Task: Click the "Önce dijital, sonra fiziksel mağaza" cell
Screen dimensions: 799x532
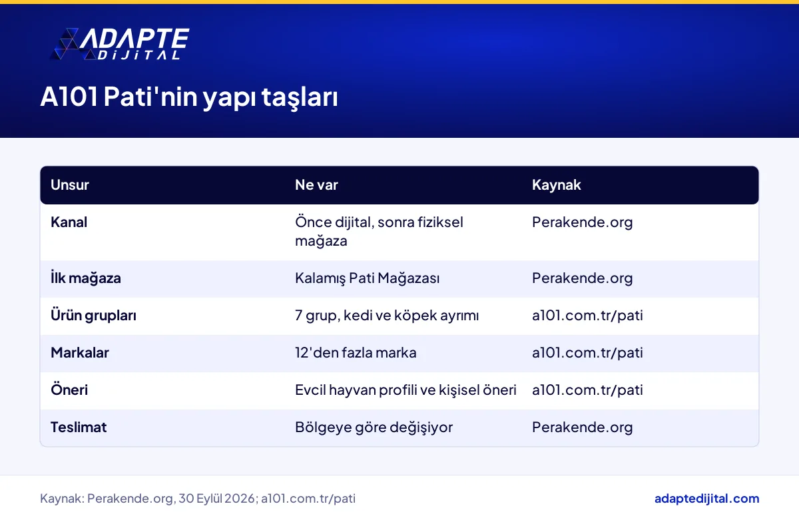Action: click(x=379, y=232)
